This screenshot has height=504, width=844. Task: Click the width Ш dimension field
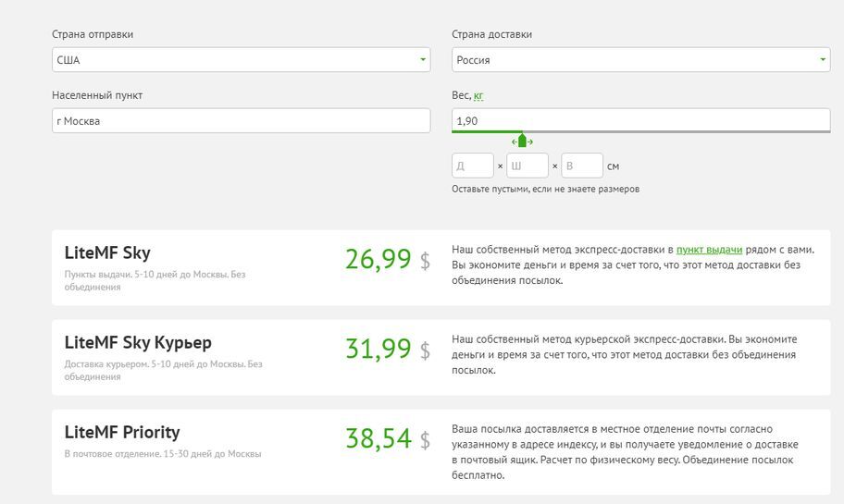pyautogui.click(x=527, y=166)
